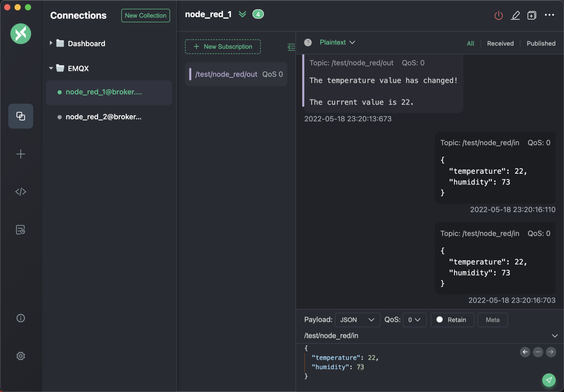Image resolution: width=564 pixels, height=392 pixels.
Task: Open the Settings gear icon
Action: coord(21,356)
